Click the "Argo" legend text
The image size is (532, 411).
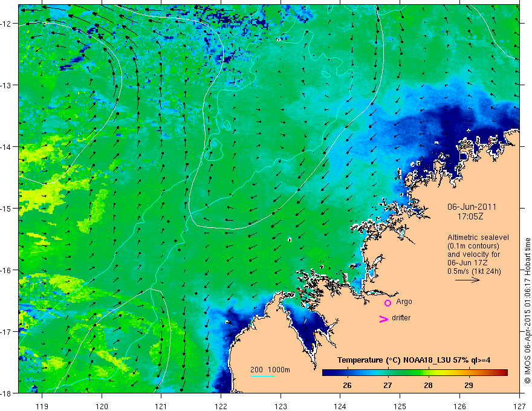coord(404,302)
